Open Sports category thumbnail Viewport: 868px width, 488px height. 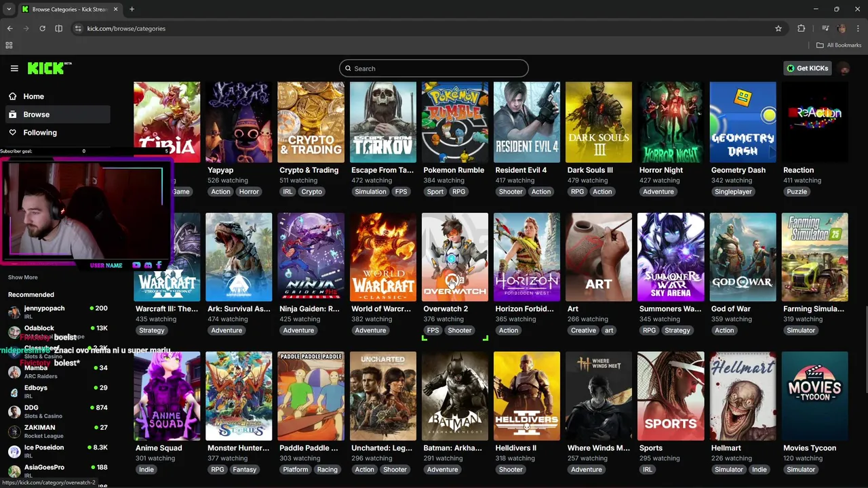point(671,396)
